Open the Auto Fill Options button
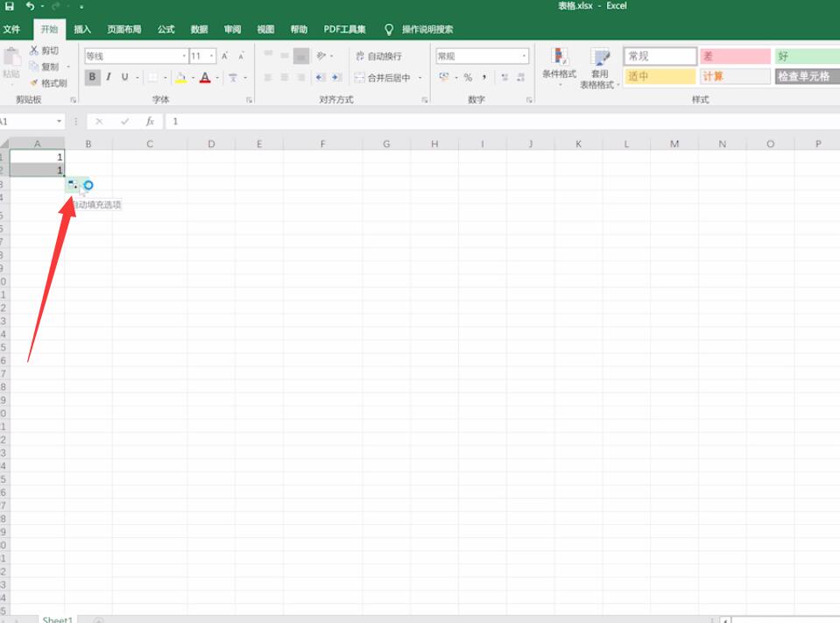Image resolution: width=840 pixels, height=623 pixels. (x=74, y=186)
